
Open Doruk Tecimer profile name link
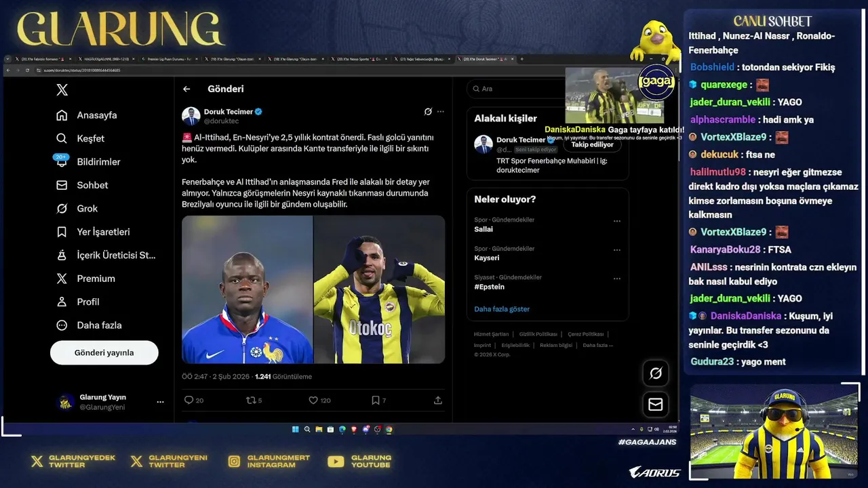pos(229,112)
